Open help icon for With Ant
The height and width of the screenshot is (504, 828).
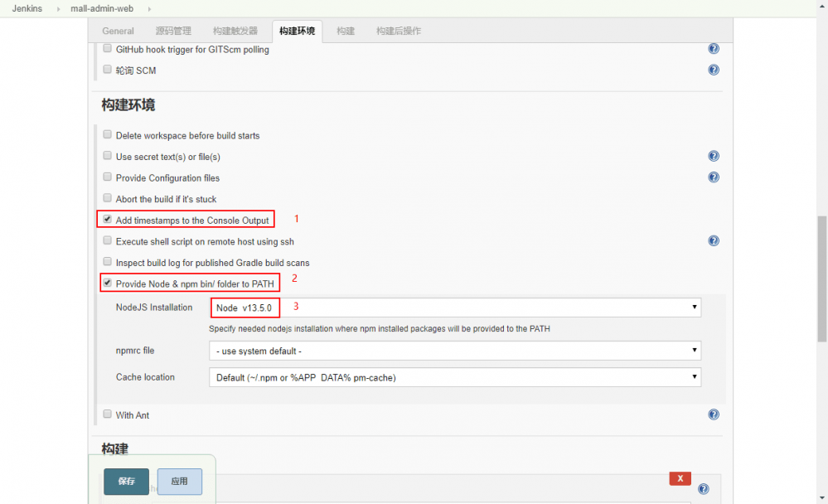pos(714,414)
